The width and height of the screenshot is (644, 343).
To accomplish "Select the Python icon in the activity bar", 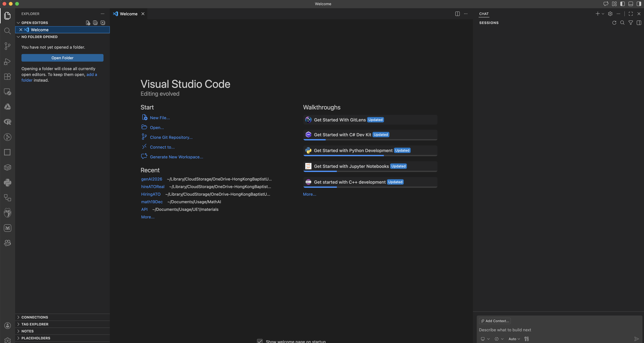I will click(x=7, y=183).
